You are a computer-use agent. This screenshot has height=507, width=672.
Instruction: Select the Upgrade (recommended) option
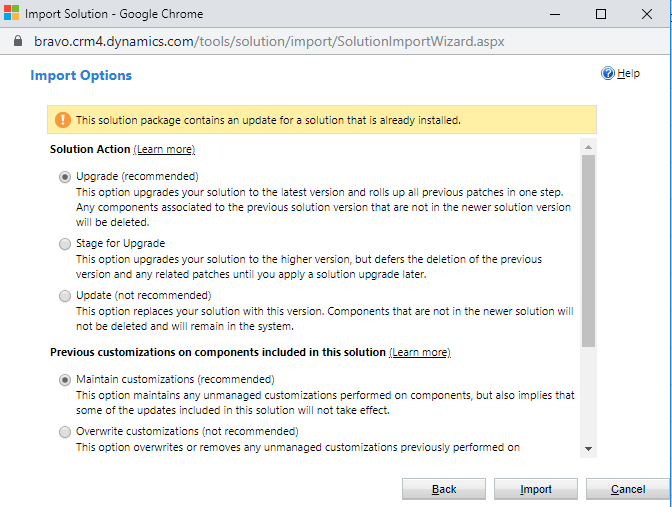click(x=66, y=176)
